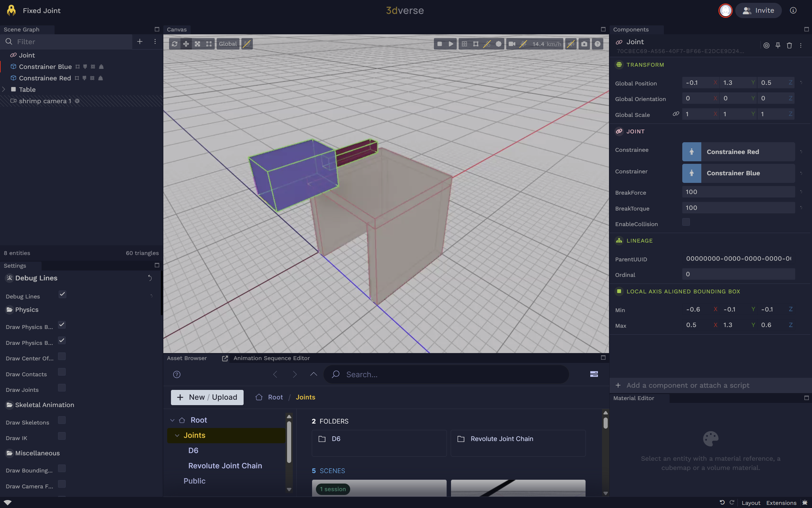Image resolution: width=812 pixels, height=508 pixels.
Task: Click the bounding frame icon in Canvas toolbar
Action: coord(475,44)
